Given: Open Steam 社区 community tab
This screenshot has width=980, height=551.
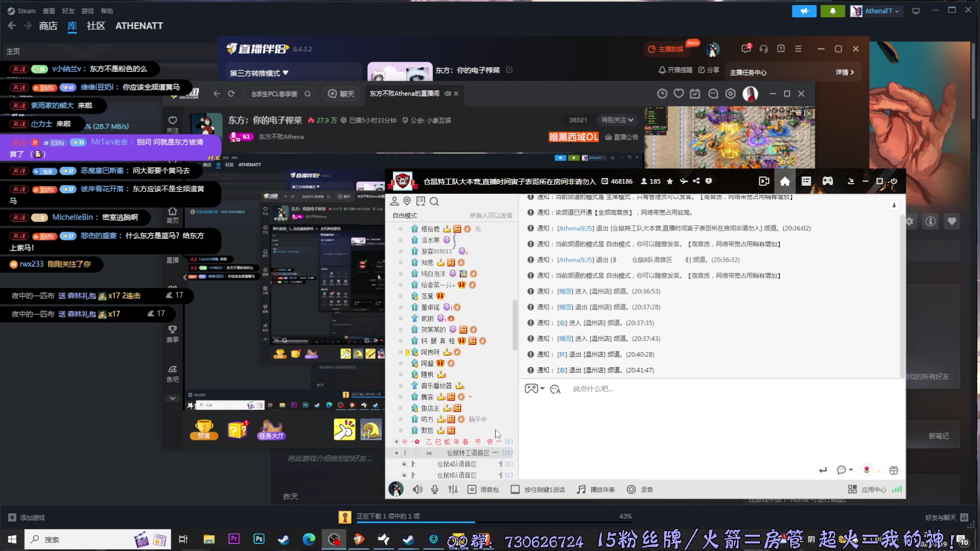Looking at the screenshot, I should point(96,26).
